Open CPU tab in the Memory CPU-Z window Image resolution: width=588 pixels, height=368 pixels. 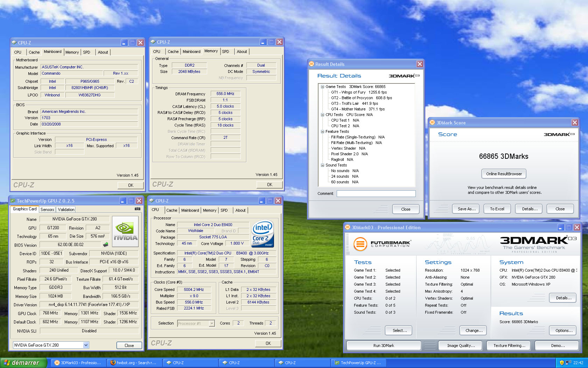pos(157,52)
